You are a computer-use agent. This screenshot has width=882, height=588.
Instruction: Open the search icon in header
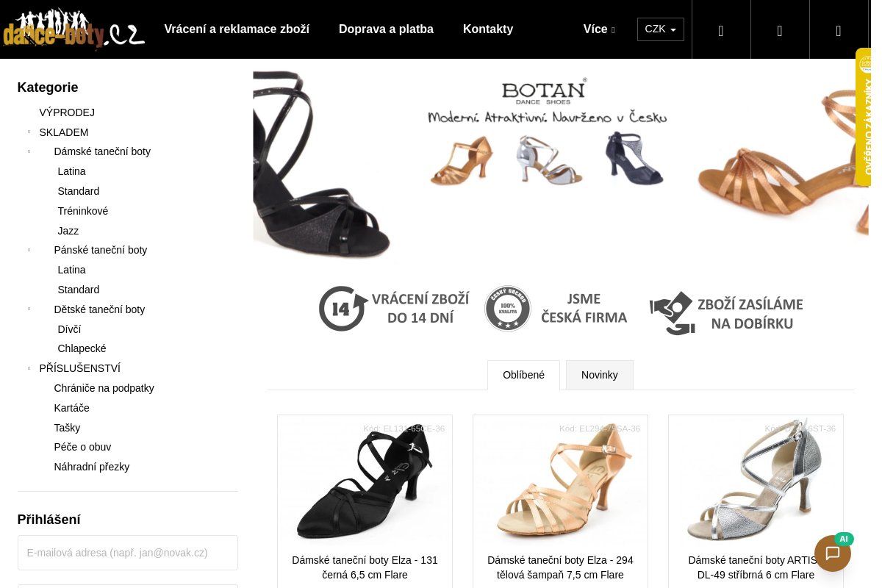pos(721,30)
